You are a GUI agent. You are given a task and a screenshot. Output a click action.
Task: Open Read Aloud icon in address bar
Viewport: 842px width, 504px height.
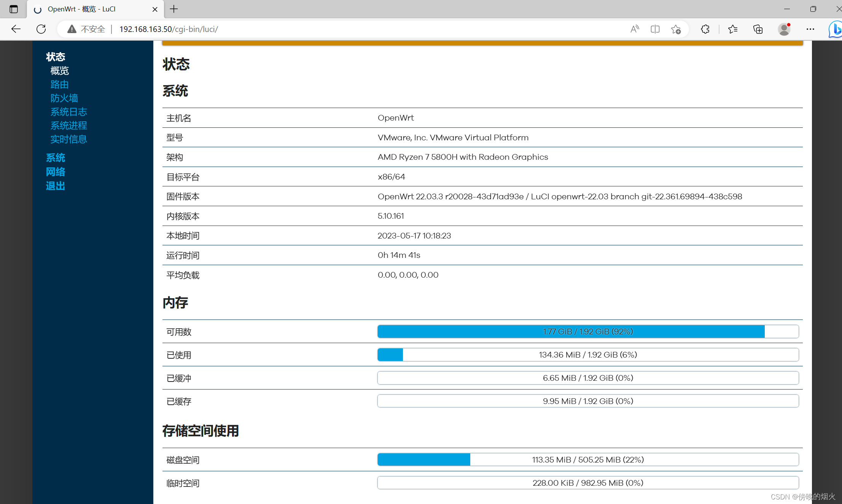coord(634,29)
